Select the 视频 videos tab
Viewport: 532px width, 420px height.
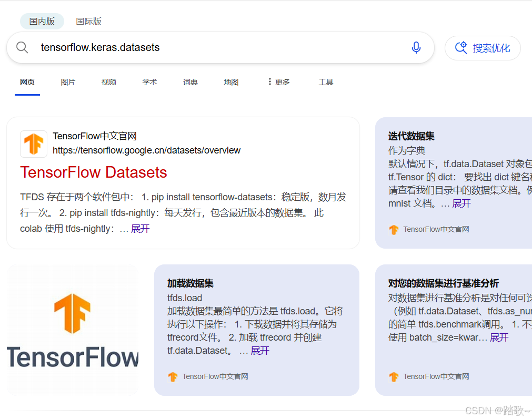[109, 82]
